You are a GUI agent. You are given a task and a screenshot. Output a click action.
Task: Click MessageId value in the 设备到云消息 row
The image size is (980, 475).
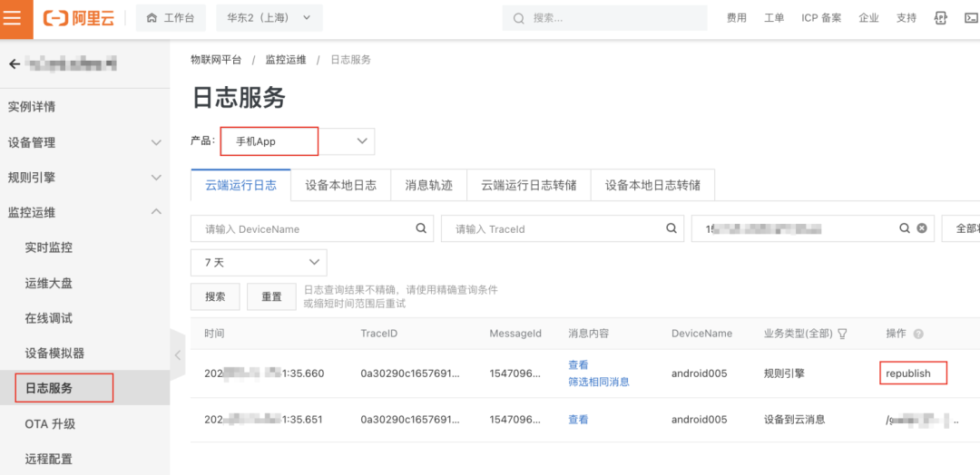pyautogui.click(x=515, y=420)
